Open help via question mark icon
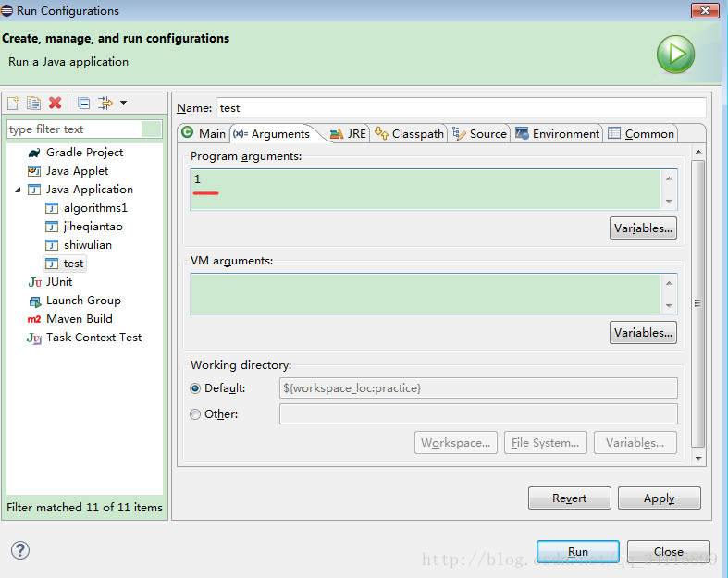Screen dimensions: 728x578 pos(20,550)
